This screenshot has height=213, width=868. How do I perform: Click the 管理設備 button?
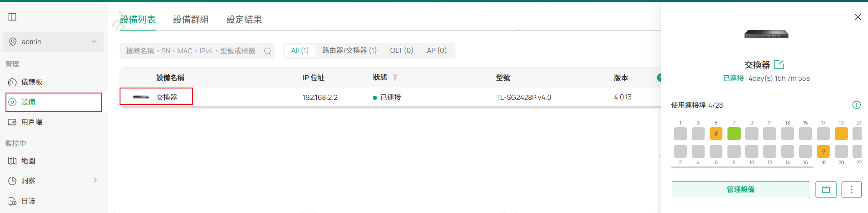(x=741, y=189)
